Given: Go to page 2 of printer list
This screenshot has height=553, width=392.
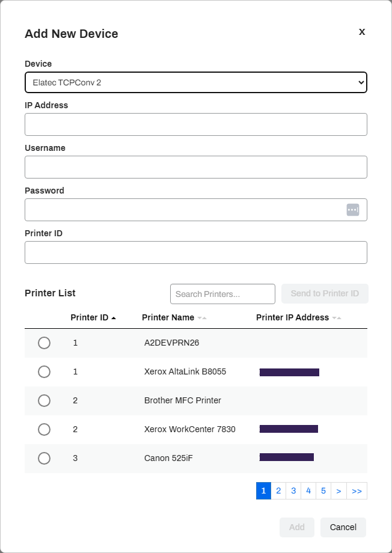Looking at the screenshot, I should click(x=278, y=491).
